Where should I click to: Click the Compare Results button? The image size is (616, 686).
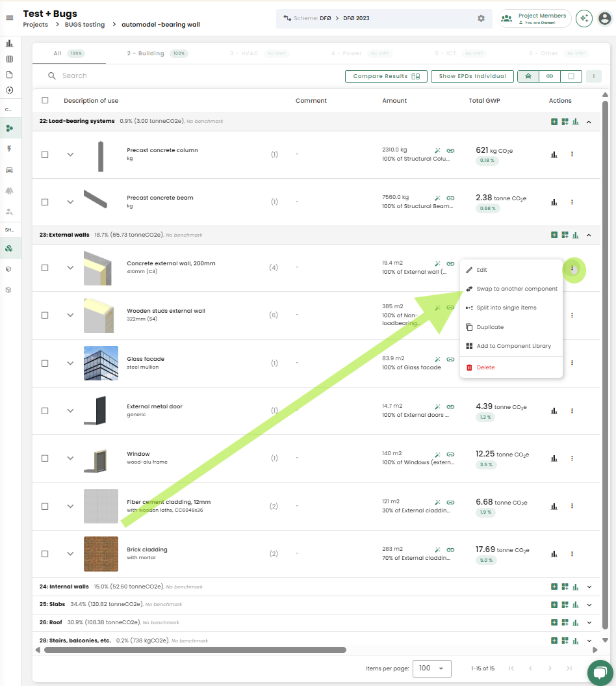386,76
